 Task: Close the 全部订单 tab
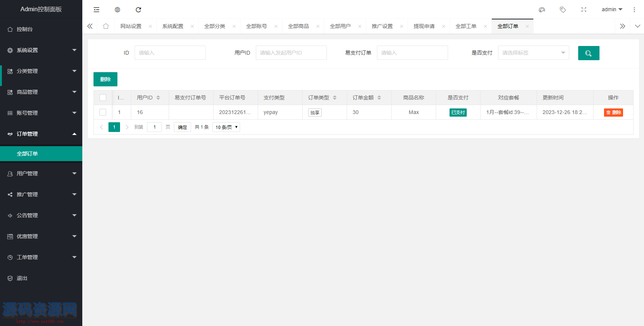click(x=527, y=26)
